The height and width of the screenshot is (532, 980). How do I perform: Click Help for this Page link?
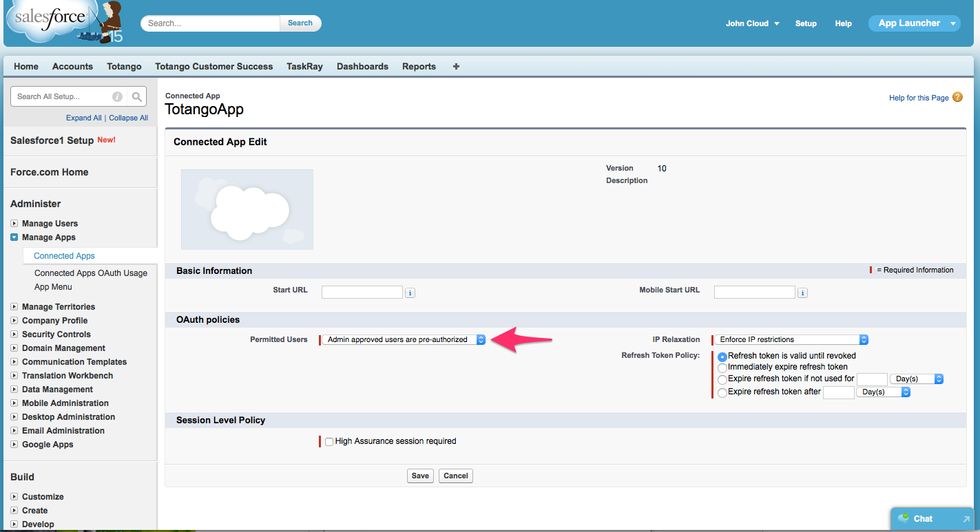tap(919, 98)
